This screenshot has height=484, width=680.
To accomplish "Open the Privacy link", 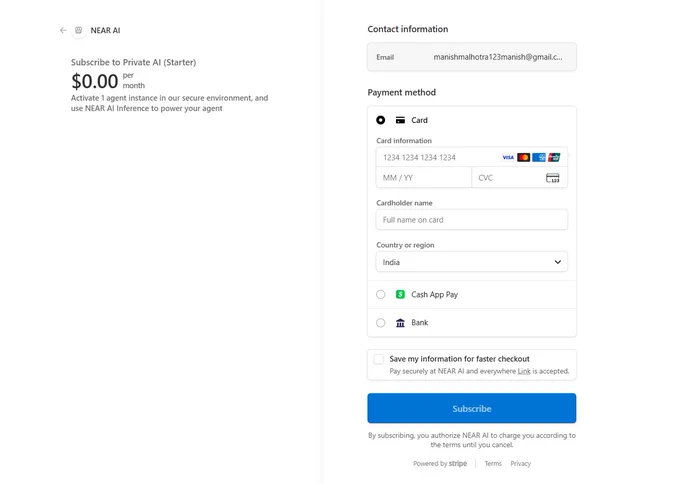I will [x=521, y=464].
